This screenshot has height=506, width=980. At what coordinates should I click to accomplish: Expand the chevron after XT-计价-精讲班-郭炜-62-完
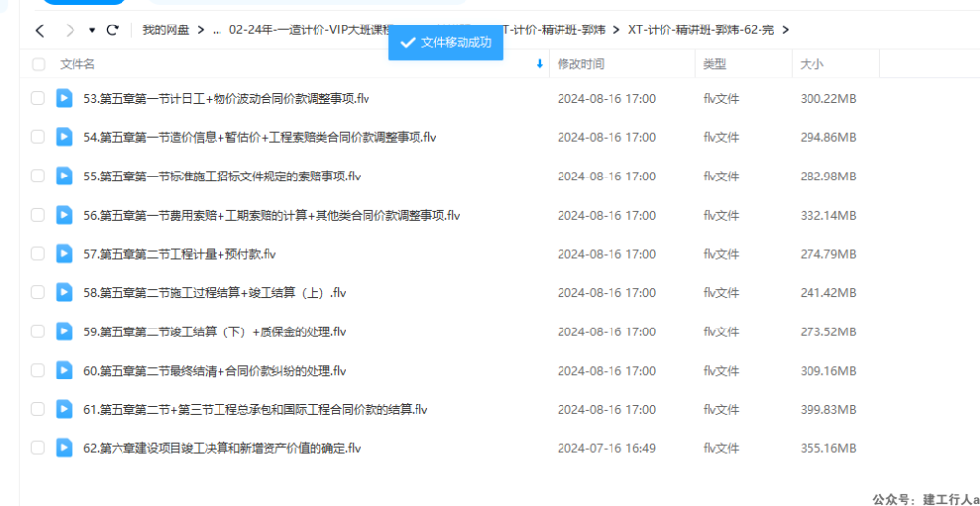click(x=785, y=30)
